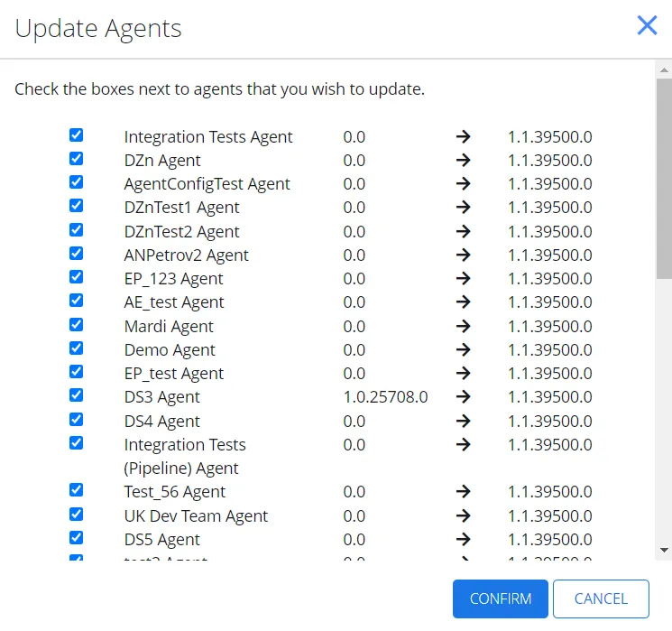Screen dimensions: 672x631
Task: Uncheck the DS3 Agent checkbox
Action: 77,395
